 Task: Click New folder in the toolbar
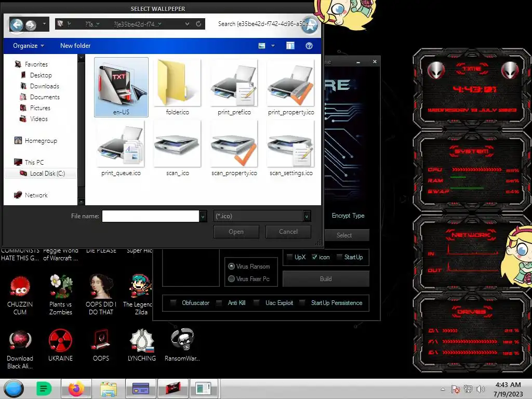(x=75, y=46)
